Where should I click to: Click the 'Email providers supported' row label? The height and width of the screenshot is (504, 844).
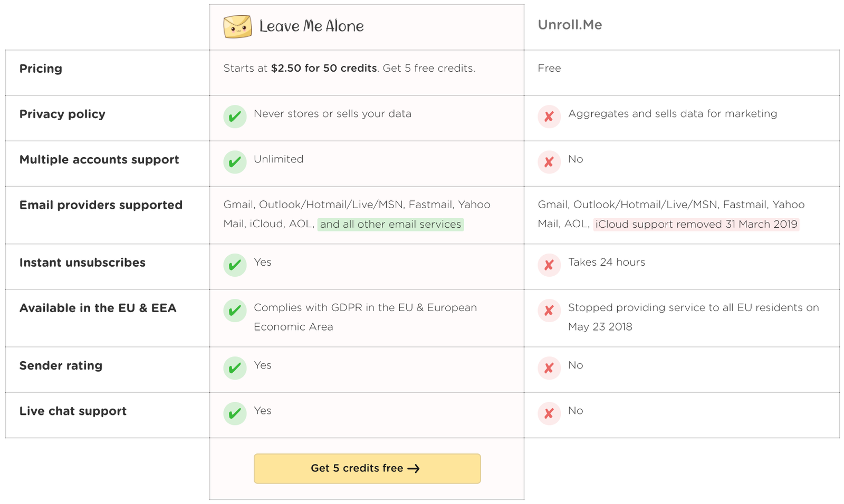101,205
